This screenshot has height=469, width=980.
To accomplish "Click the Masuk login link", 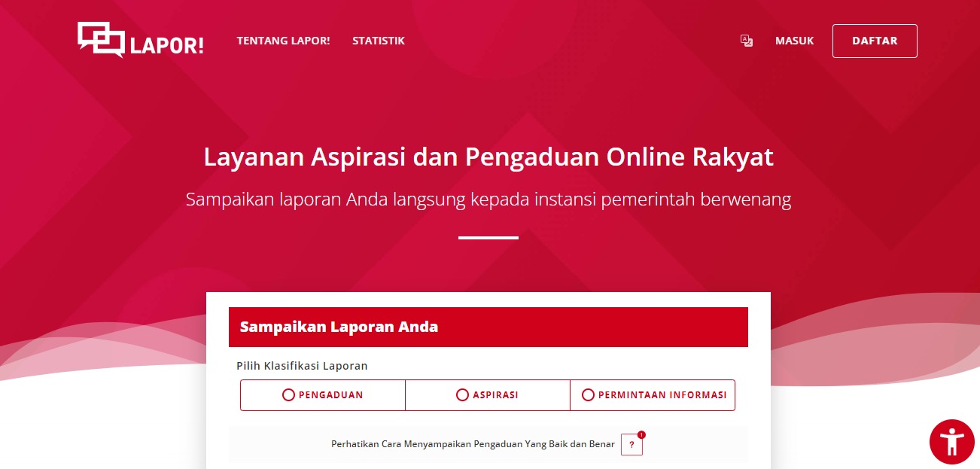I will [794, 41].
